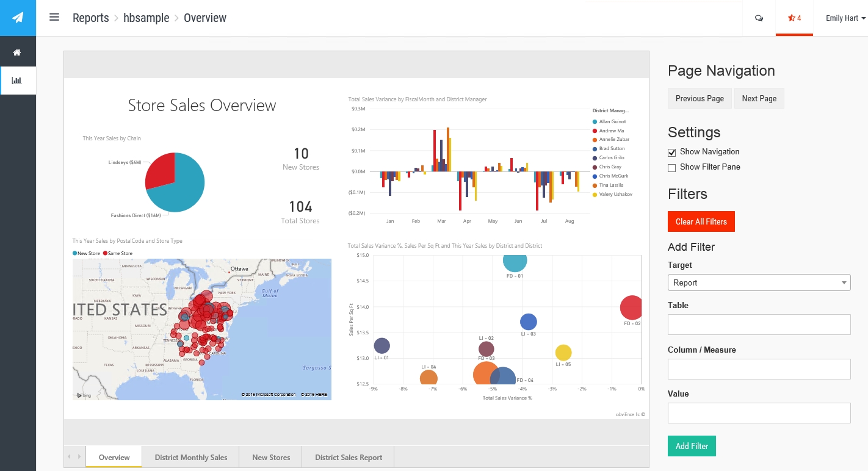Open the starred favorites counter
Image resolution: width=868 pixels, height=471 pixels.
pos(794,18)
